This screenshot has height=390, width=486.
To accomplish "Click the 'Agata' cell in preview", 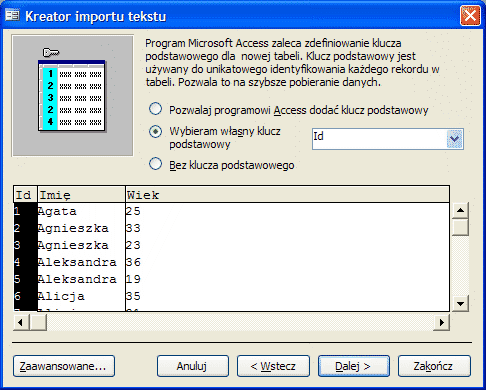I will click(x=81, y=211).
